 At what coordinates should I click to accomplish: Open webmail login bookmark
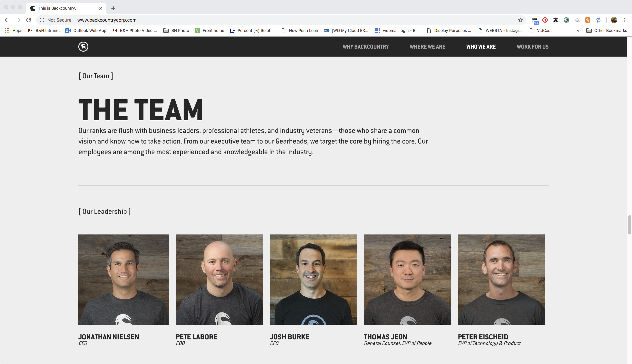397,30
